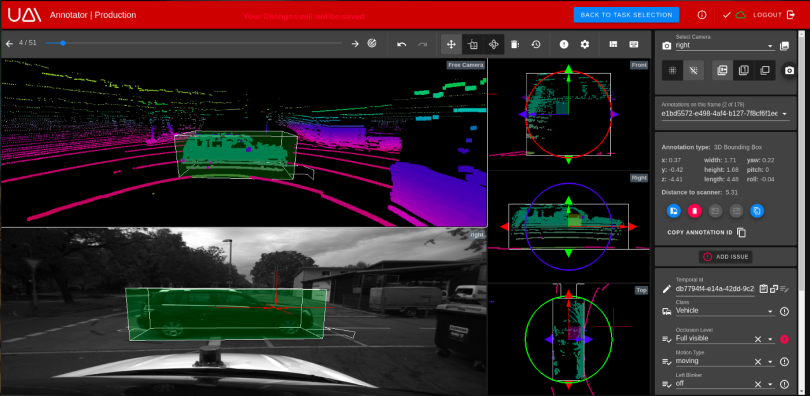Viewport: 810px width, 396px height.
Task: Select the translate move tool
Action: tap(451, 44)
